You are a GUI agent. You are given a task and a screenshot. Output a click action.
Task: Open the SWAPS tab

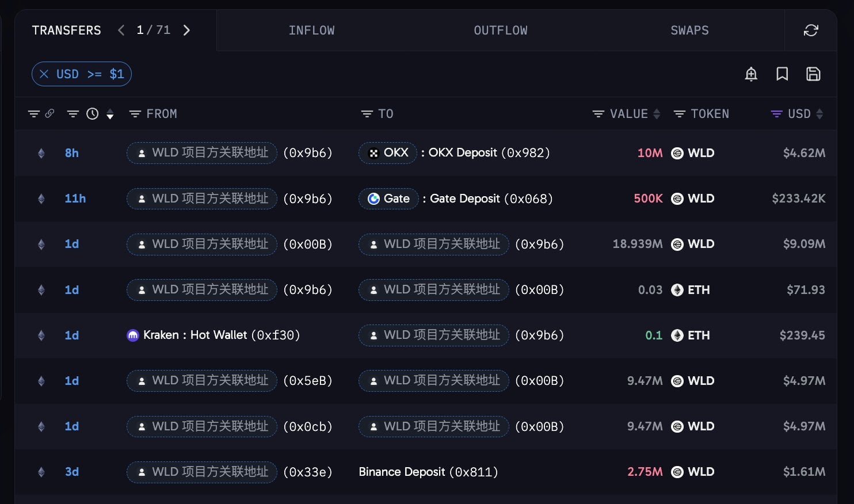click(x=689, y=30)
